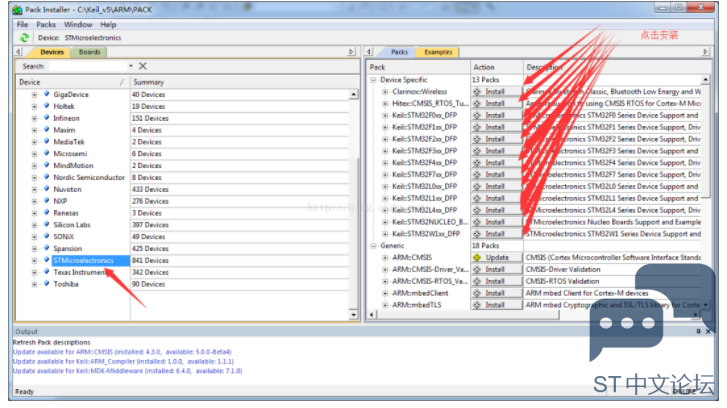Viewport: 727px width, 408px height.
Task: Expand the GigaDevice tree node
Action: [x=34, y=95]
